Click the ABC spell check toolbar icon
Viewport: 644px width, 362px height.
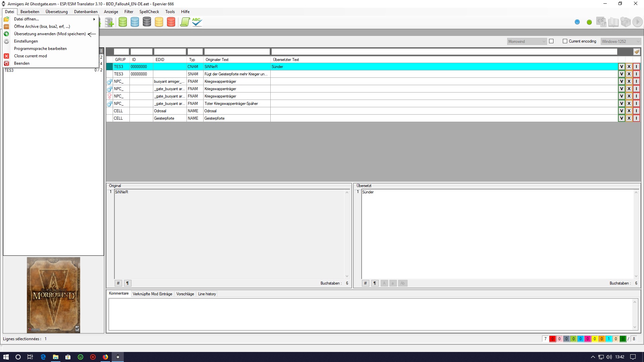coord(197,22)
